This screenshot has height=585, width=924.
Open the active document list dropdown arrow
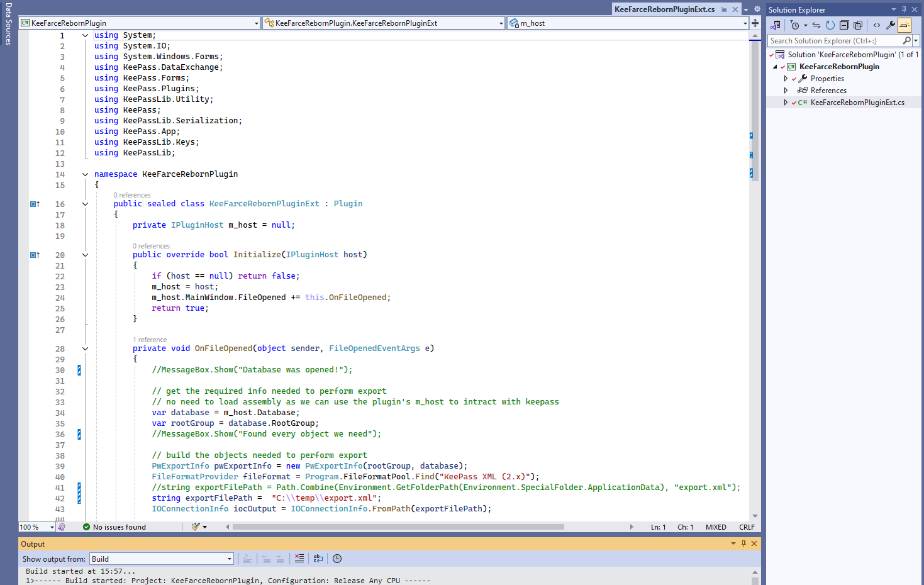(x=746, y=9)
